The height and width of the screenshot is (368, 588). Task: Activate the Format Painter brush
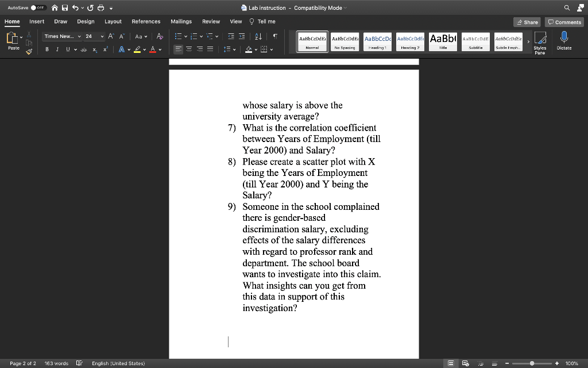pyautogui.click(x=29, y=51)
